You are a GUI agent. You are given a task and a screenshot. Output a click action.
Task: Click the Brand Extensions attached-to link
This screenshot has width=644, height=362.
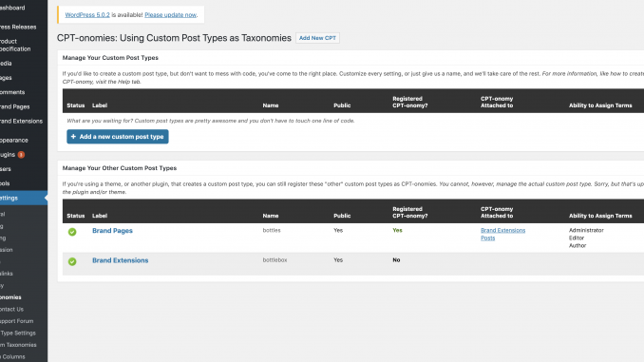503,230
